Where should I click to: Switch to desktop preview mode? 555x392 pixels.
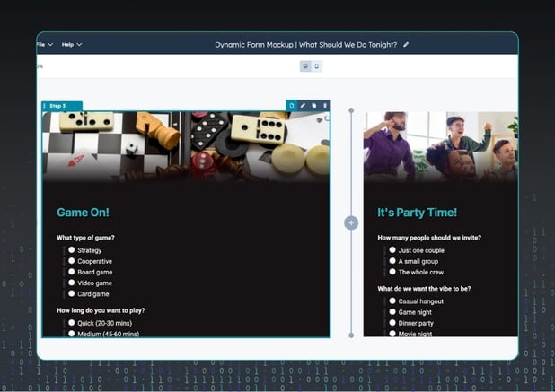click(x=305, y=66)
